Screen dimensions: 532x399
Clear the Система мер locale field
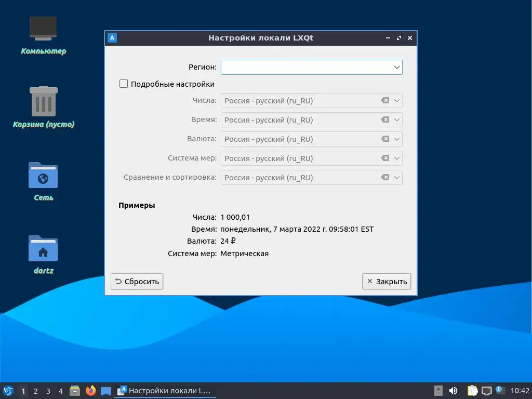(x=385, y=158)
